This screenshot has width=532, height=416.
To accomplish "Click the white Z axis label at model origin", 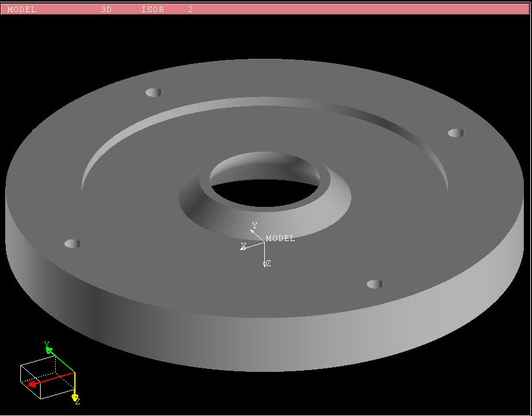I will click(x=268, y=264).
